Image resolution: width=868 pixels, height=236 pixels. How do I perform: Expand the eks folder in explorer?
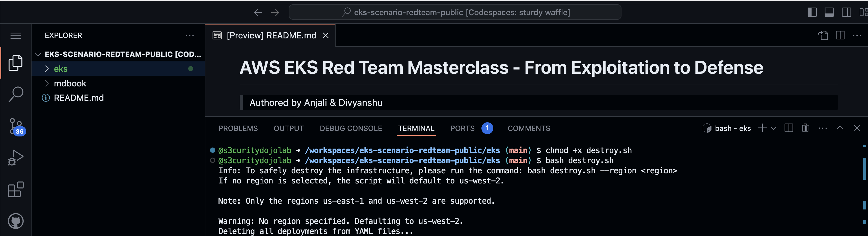coord(61,69)
